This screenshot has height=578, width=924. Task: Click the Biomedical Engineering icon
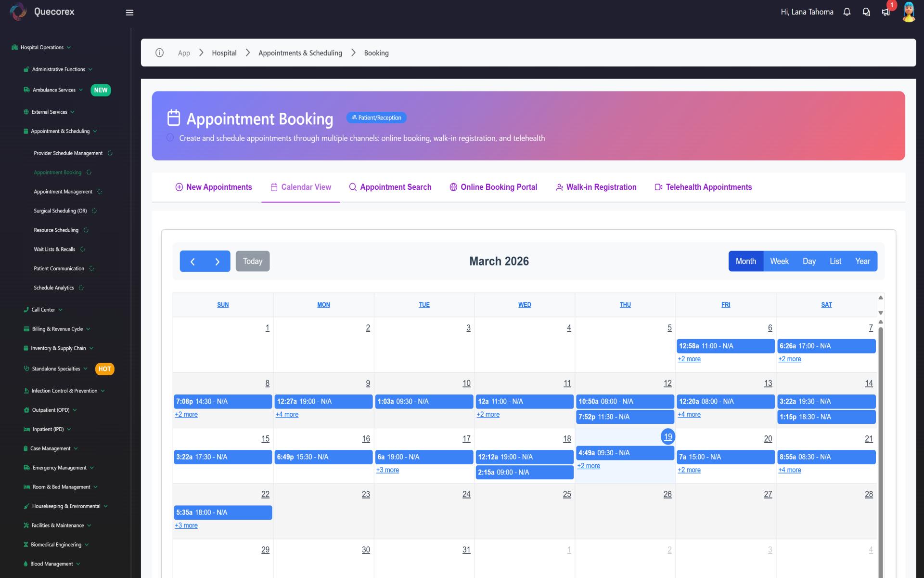click(x=26, y=545)
